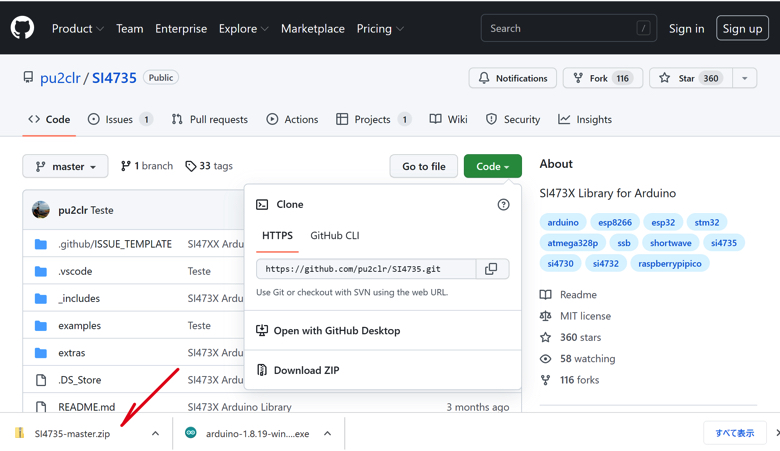The width and height of the screenshot is (780, 451).
Task: Click the SI4735-master.zip download file icon
Action: click(19, 433)
